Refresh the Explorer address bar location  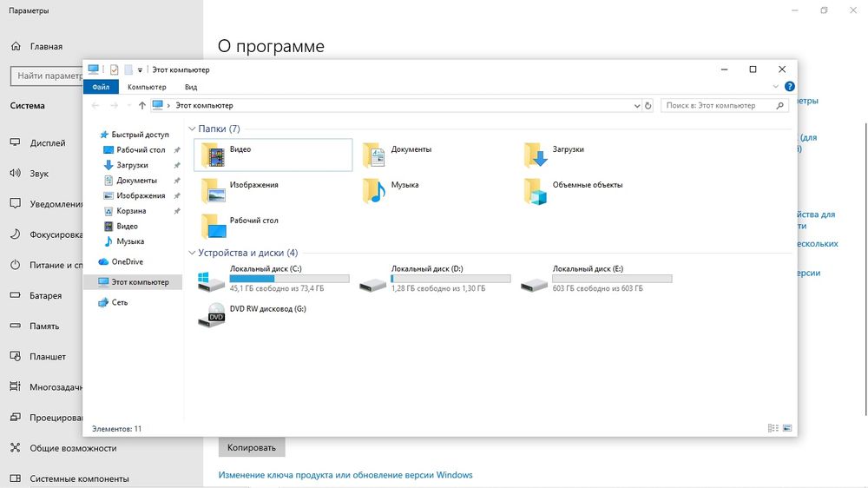point(648,105)
